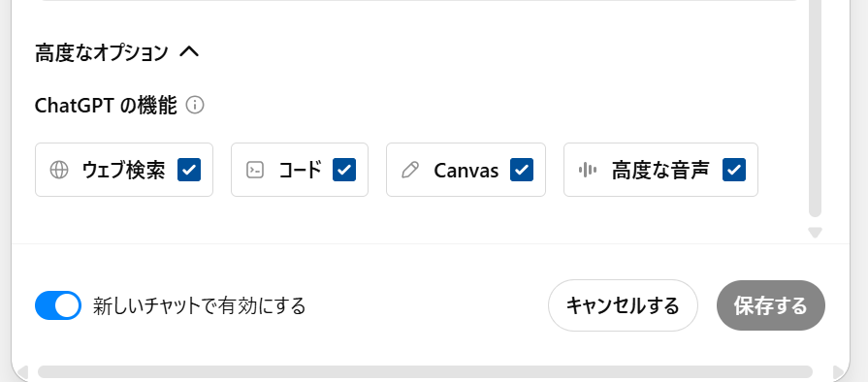Click the globe icon for ウェブ検索
The height and width of the screenshot is (382, 868).
(59, 170)
